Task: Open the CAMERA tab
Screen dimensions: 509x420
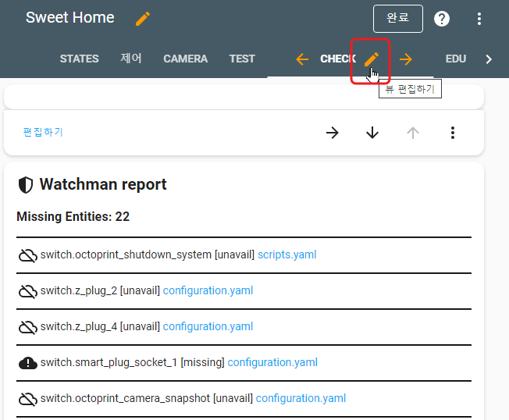Action: (x=186, y=59)
